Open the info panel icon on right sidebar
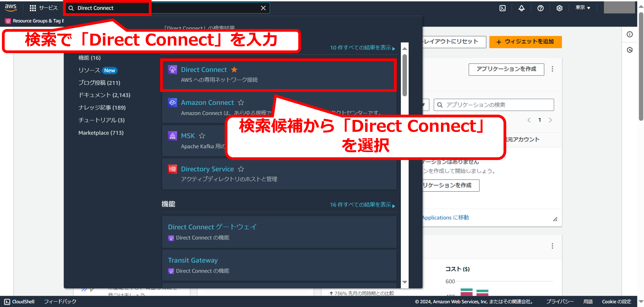Screen dimensions: 644x307 [629, 34]
